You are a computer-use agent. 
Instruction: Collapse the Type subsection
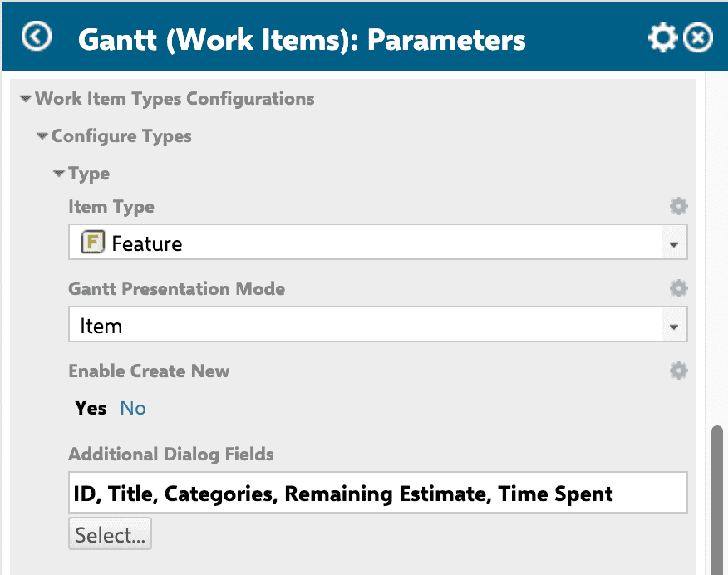pos(58,174)
